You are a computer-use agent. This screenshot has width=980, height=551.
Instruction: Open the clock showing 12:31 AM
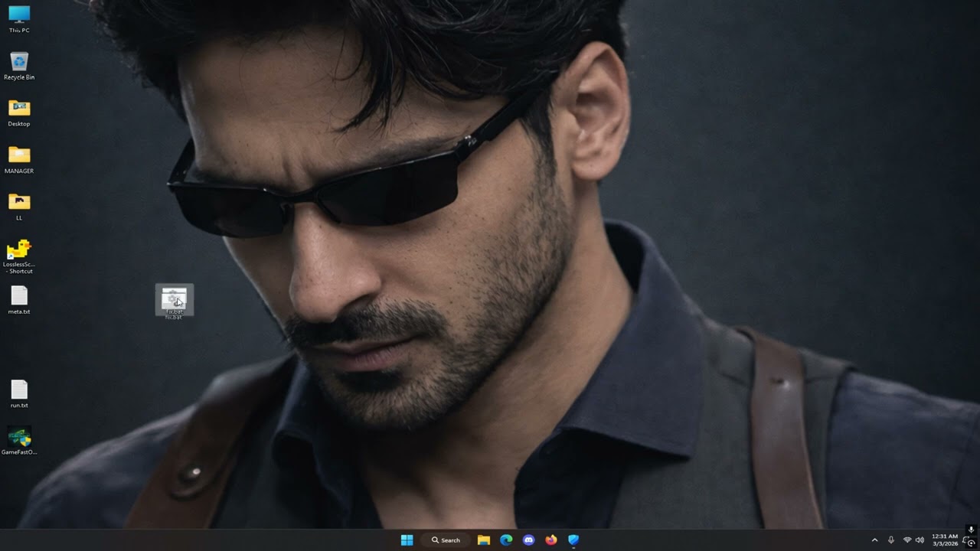[x=945, y=540]
